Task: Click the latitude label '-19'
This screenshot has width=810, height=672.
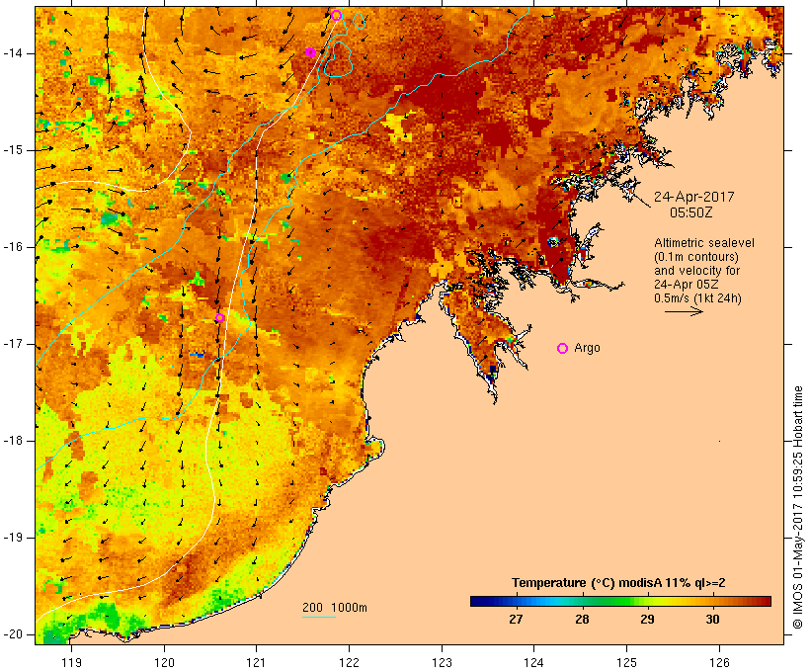Action: tap(13, 538)
